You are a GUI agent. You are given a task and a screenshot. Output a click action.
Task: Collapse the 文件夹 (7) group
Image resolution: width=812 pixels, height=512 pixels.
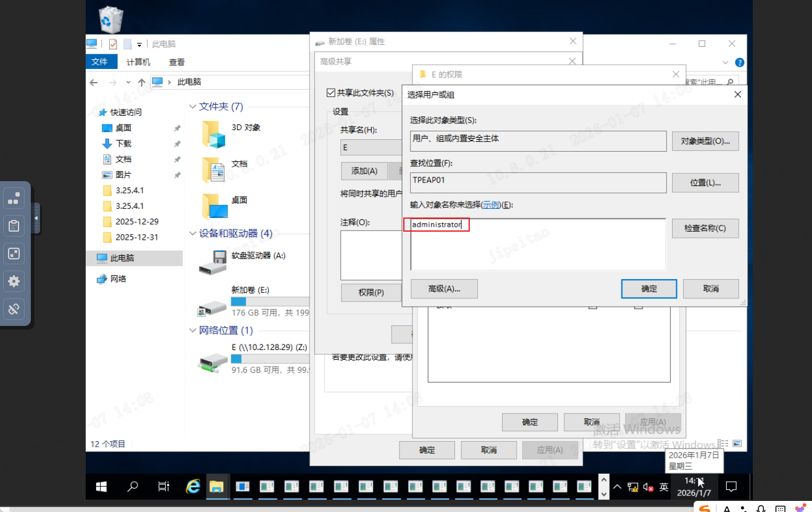click(x=193, y=107)
